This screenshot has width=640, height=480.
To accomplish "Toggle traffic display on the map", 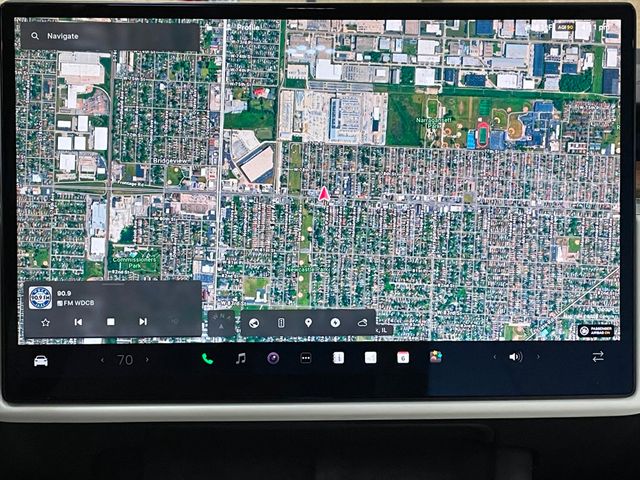I will [x=281, y=323].
